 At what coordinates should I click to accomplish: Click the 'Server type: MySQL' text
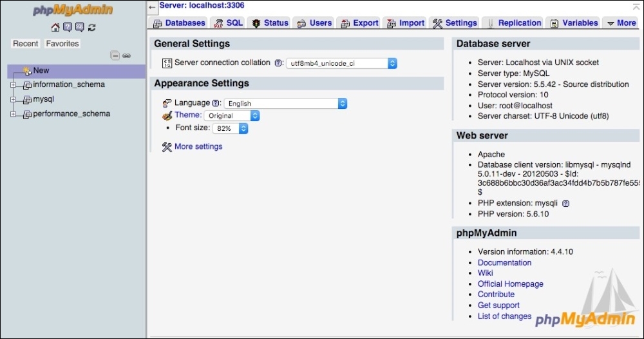(513, 73)
